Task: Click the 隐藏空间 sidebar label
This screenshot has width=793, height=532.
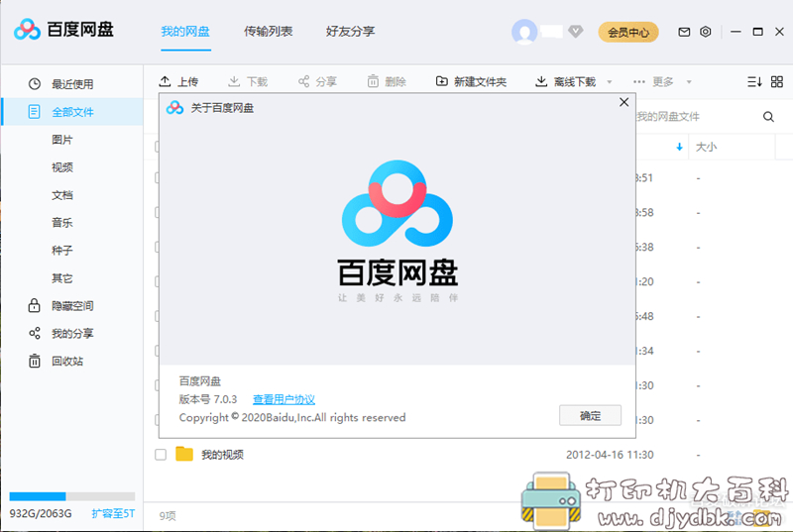Action: [72, 306]
